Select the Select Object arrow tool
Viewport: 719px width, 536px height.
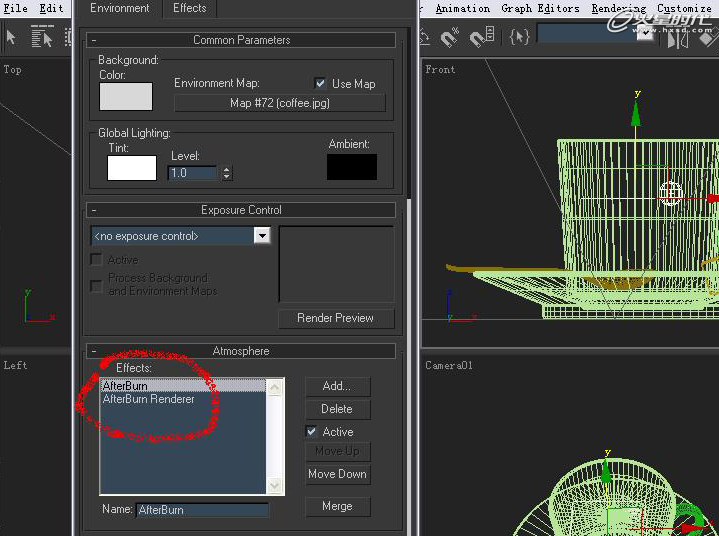[x=12, y=38]
